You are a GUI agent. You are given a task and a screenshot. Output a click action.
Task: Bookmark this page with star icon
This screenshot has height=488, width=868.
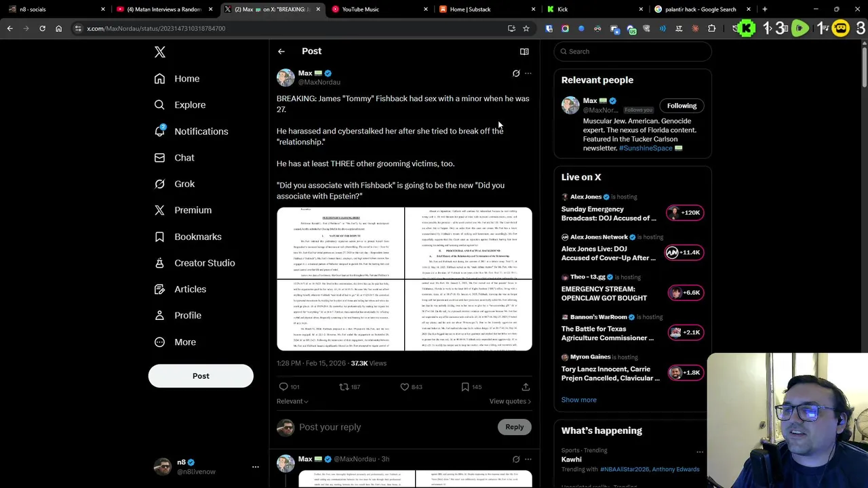tap(526, 28)
